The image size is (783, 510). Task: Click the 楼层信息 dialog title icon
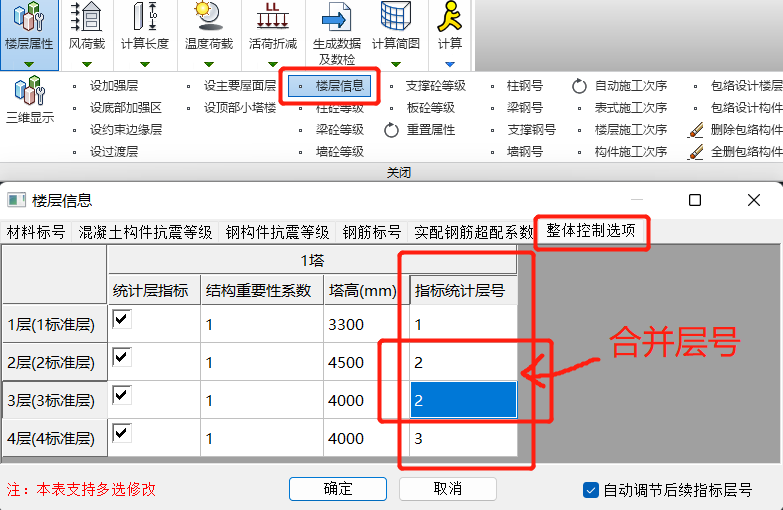point(16,200)
